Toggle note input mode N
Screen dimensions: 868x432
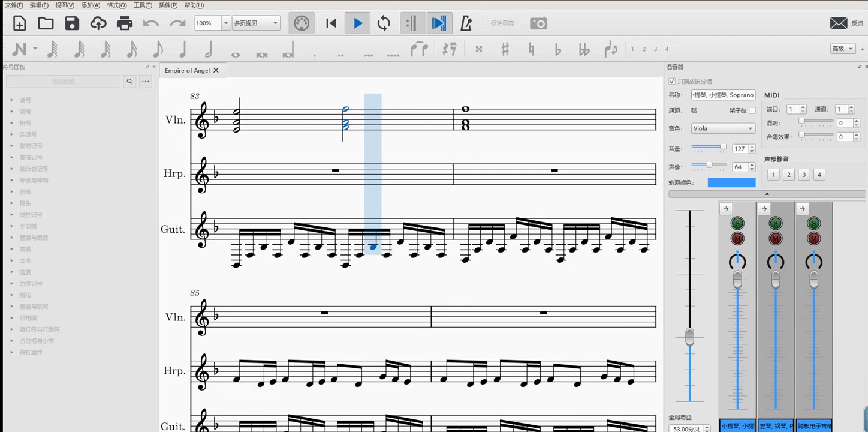[x=19, y=49]
